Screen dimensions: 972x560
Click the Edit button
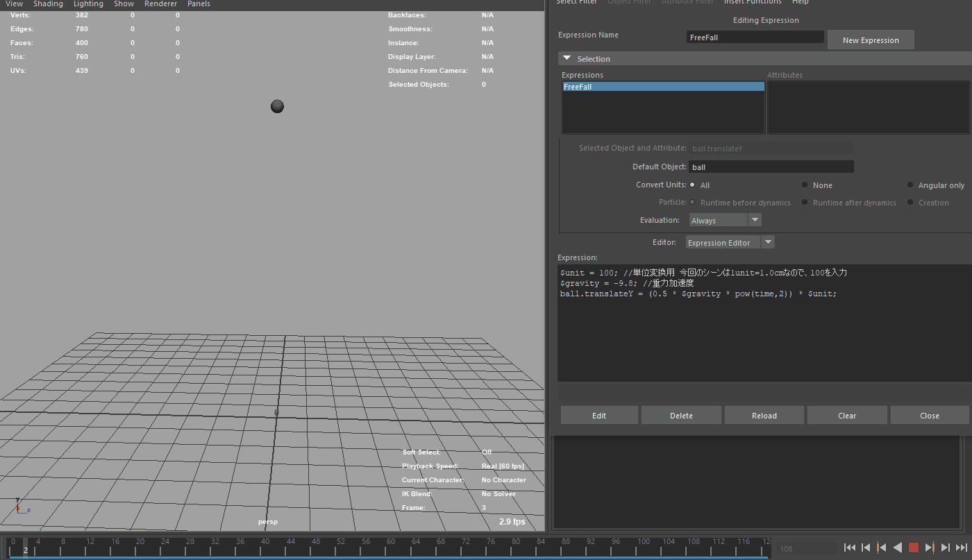[599, 415]
